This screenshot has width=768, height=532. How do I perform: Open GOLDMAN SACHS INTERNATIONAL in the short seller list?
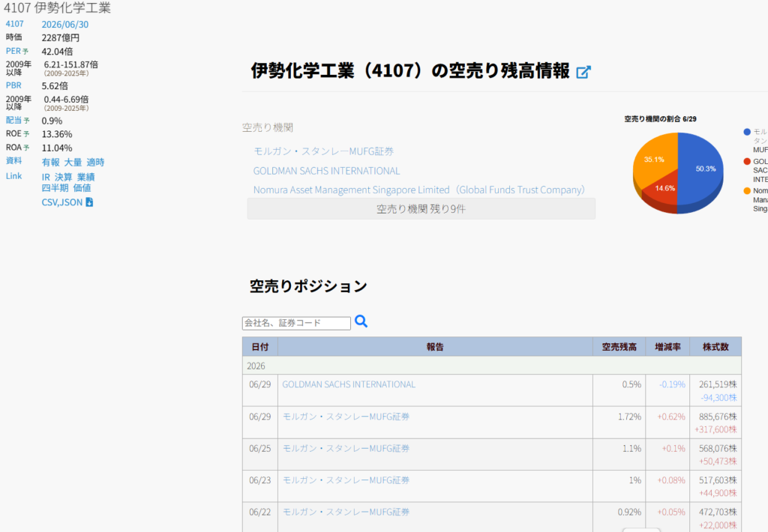tap(326, 171)
